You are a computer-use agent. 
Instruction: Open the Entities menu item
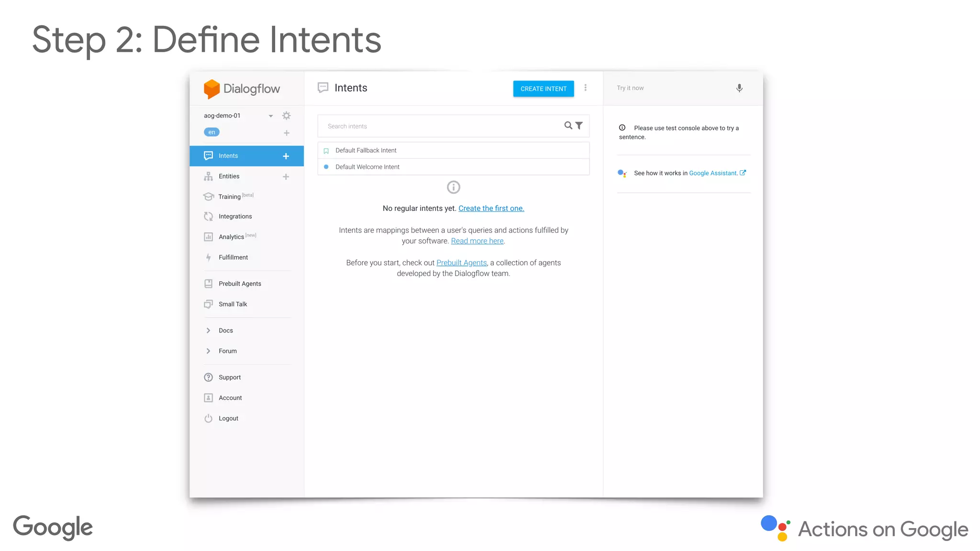229,176
